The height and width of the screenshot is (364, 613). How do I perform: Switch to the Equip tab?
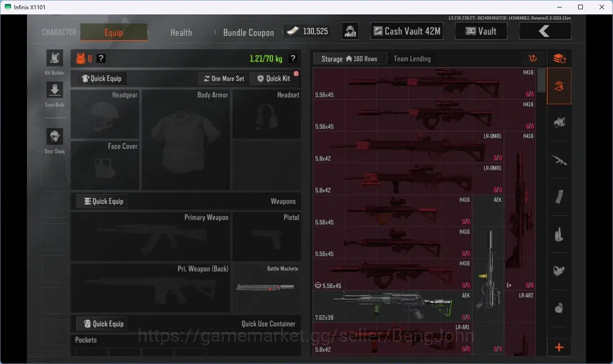coord(114,32)
